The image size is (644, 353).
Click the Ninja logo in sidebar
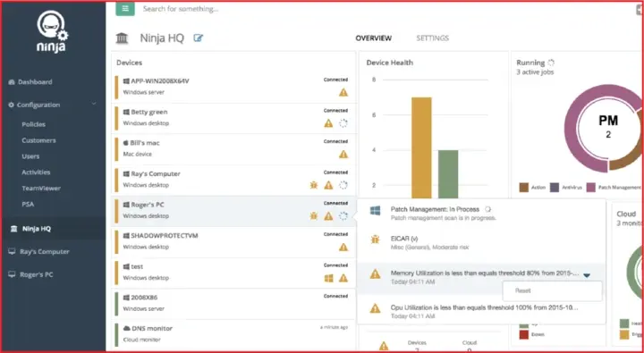tap(52, 31)
